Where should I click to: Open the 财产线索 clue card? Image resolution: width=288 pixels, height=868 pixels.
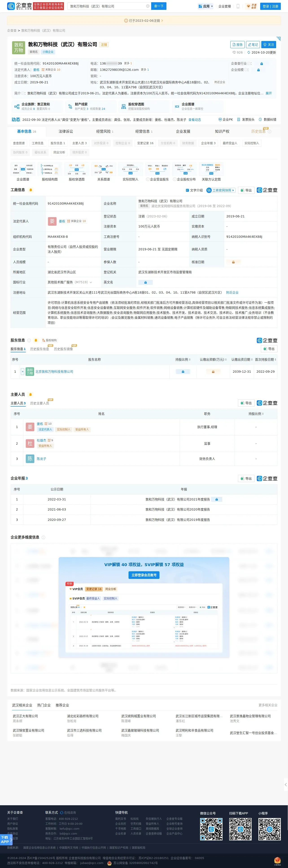point(90,106)
